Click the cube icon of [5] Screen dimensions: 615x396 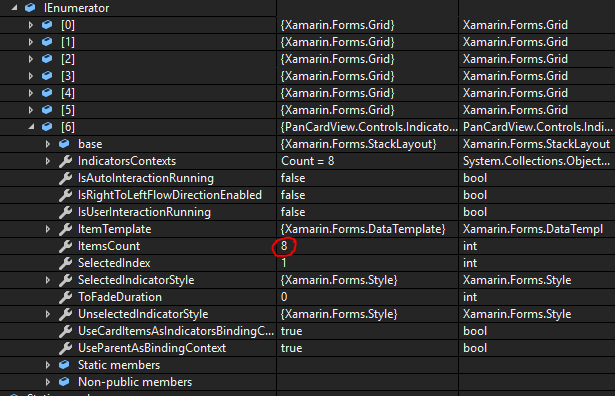[47, 110]
